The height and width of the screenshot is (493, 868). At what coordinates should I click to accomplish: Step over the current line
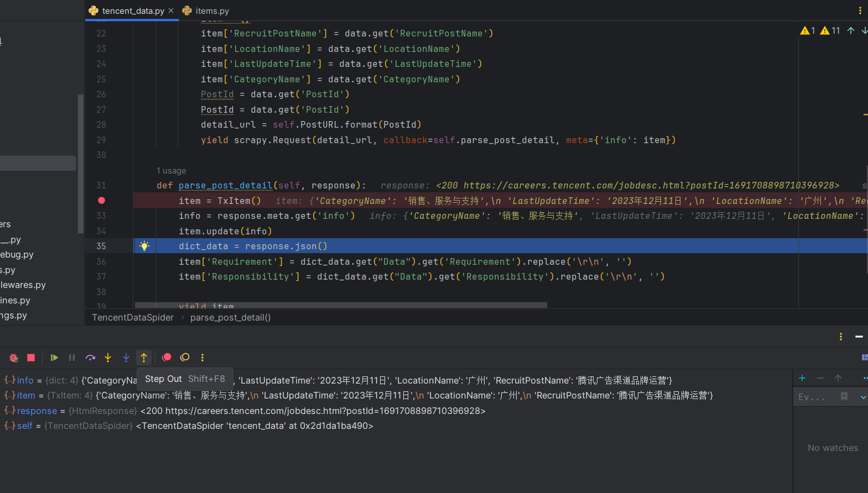(x=90, y=358)
